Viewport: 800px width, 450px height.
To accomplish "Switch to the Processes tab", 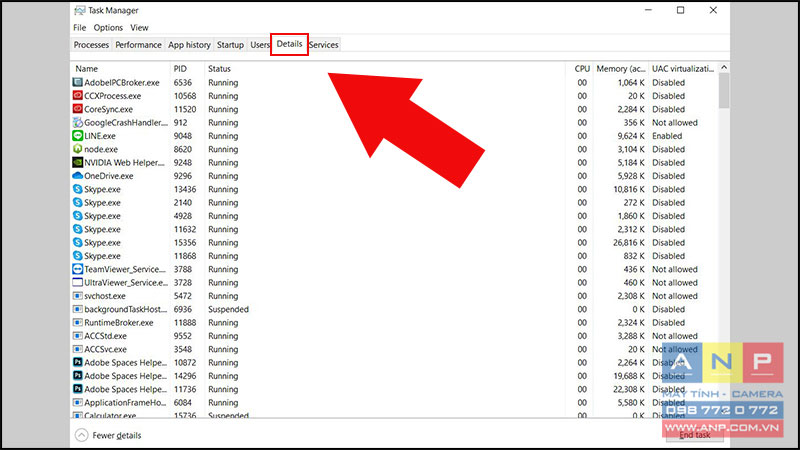I will tap(91, 45).
